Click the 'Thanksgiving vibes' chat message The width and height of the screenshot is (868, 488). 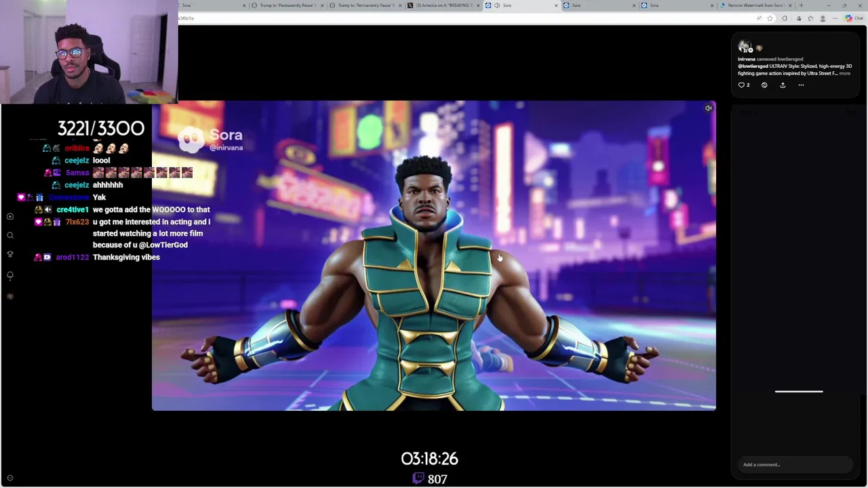point(126,258)
